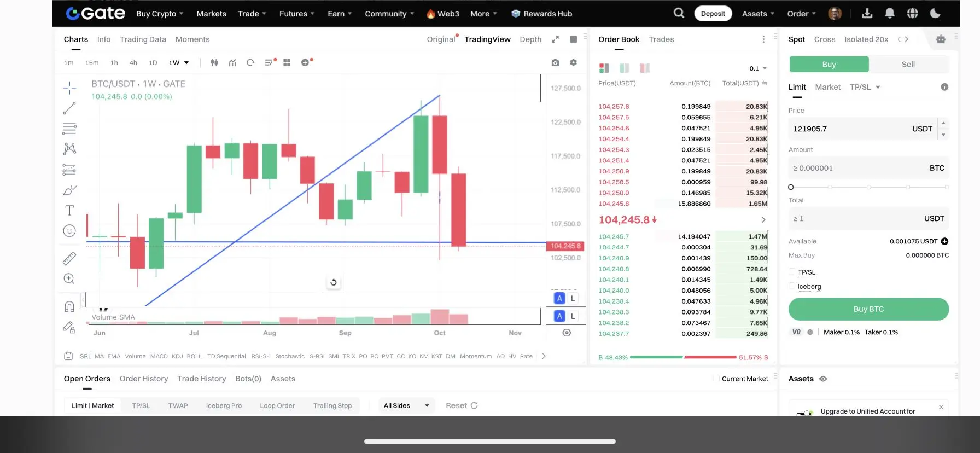
Task: Enable the TP/SL checkbox
Action: tap(792, 272)
